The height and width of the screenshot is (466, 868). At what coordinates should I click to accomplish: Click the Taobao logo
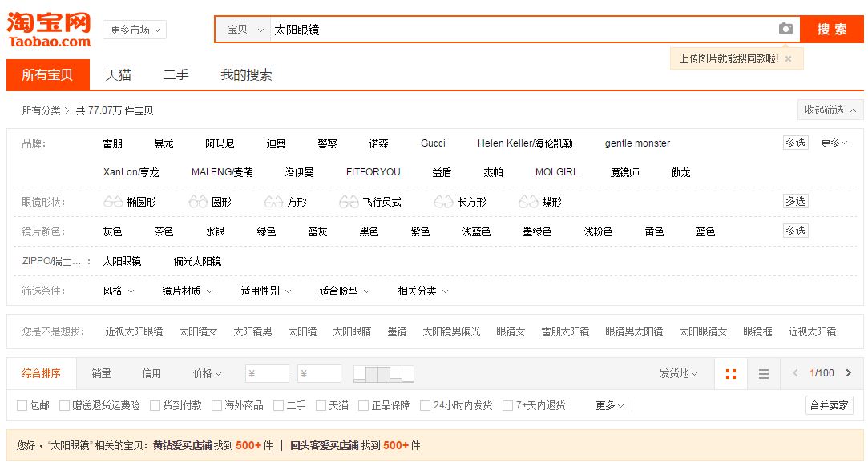click(49, 30)
